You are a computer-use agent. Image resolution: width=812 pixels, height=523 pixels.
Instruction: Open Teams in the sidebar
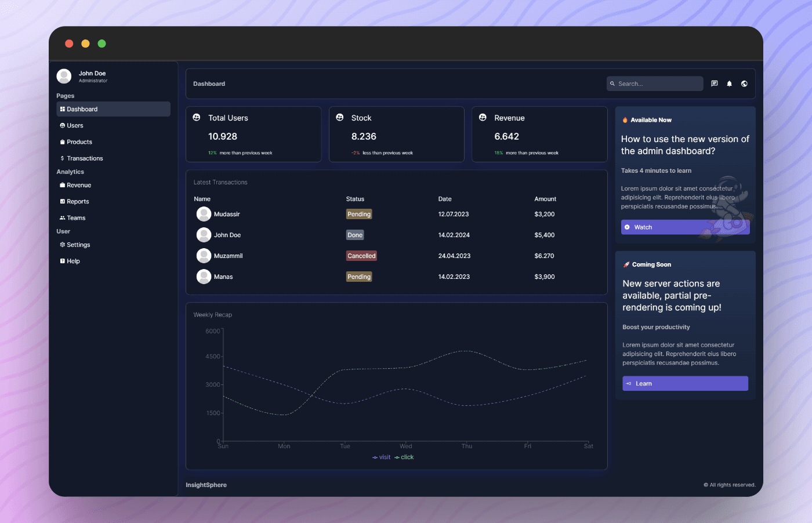pos(76,218)
